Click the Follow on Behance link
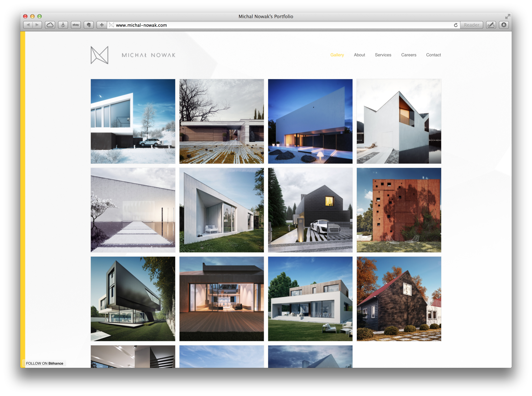The width and height of the screenshot is (532, 396). (45, 363)
